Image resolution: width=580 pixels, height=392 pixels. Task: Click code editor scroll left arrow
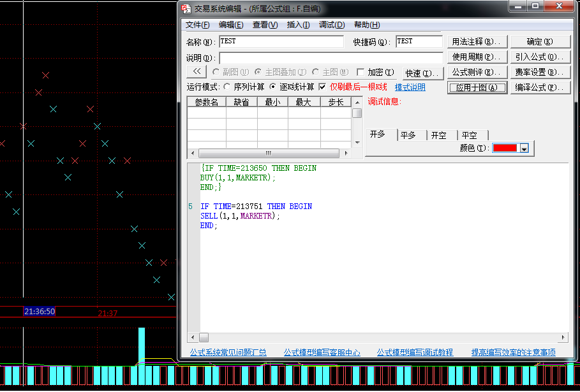192,337
